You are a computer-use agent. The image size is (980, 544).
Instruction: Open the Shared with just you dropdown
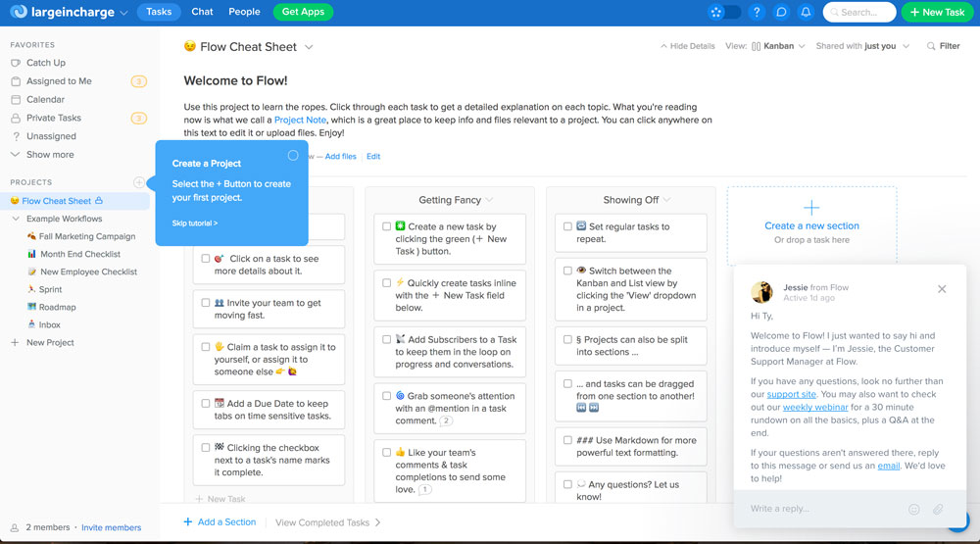point(862,46)
